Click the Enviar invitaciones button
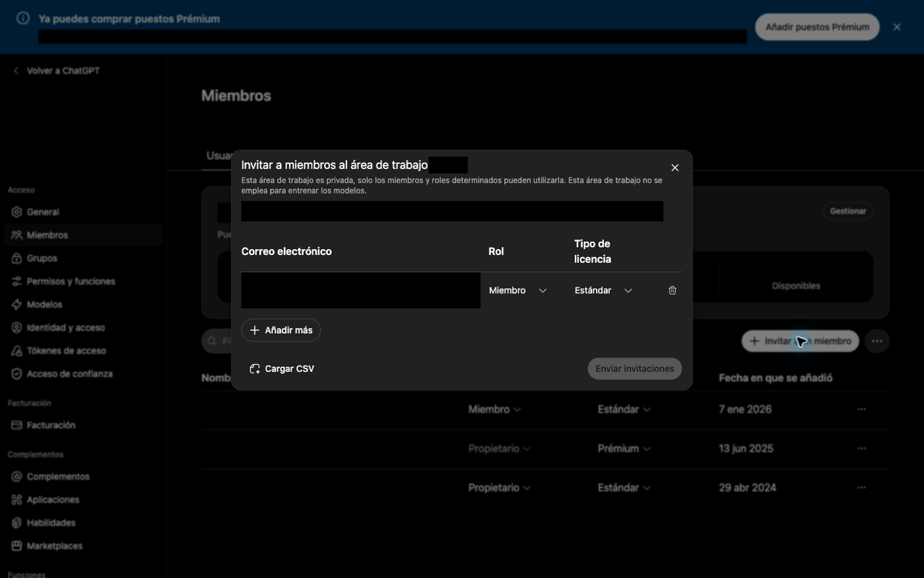Viewport: 924px width, 578px height. coord(635,369)
